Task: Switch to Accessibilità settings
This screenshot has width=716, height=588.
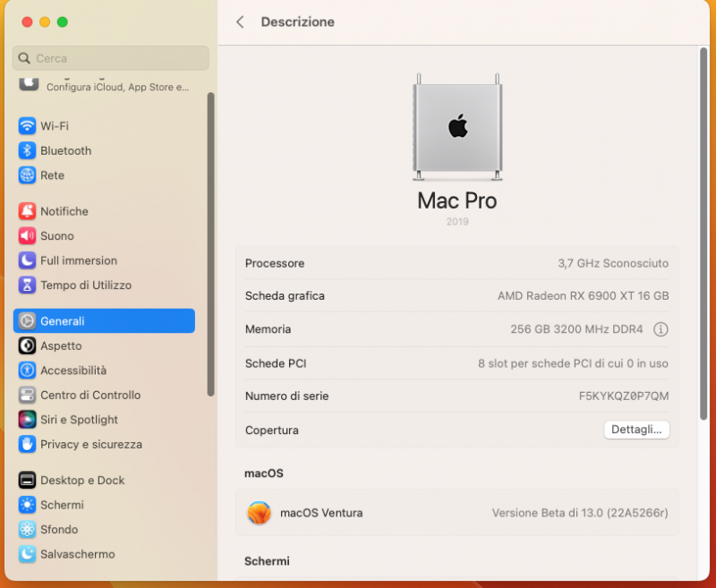Action: tap(73, 371)
